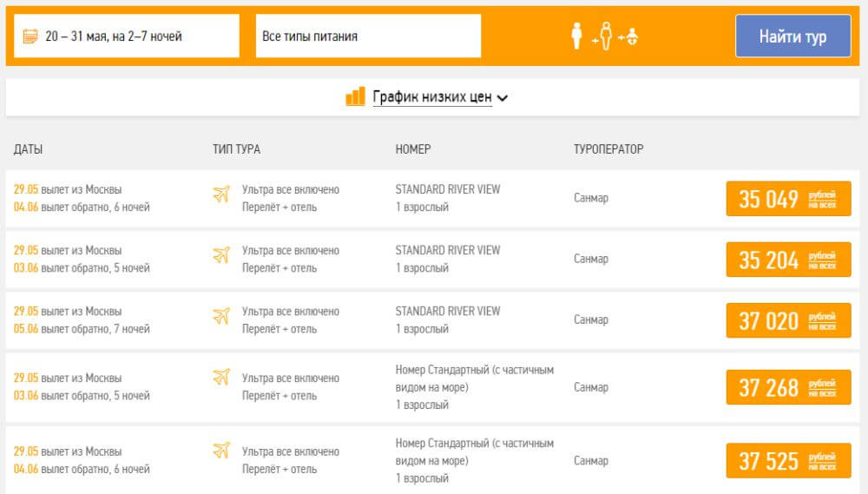Viewport: 868px width, 494px height.
Task: Open the '20 – 31 мая' dates dropdown
Action: click(x=126, y=36)
